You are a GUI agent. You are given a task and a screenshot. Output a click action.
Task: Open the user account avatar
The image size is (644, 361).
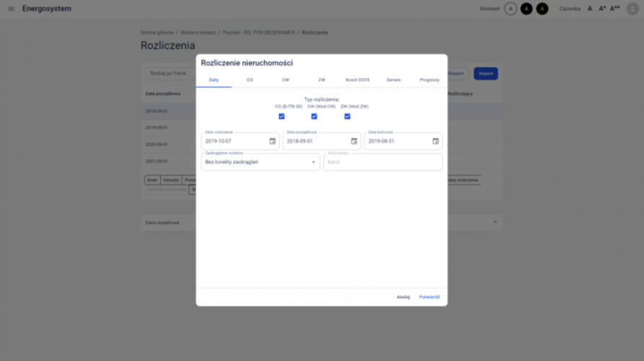632,9
